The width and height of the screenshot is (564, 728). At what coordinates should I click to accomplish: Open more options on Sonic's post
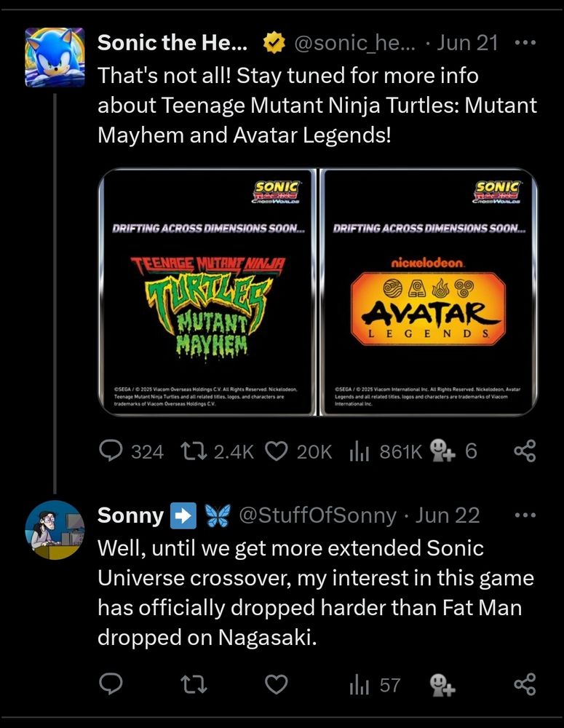pyautogui.click(x=525, y=43)
